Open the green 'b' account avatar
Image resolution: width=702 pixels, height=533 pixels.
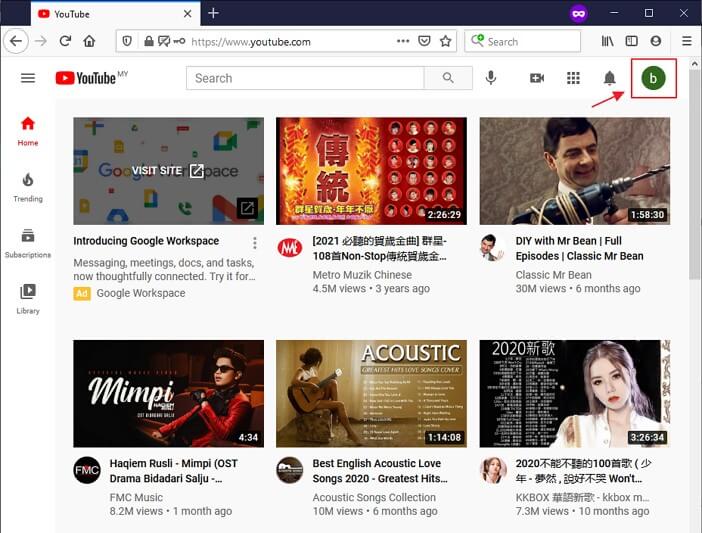click(x=653, y=78)
